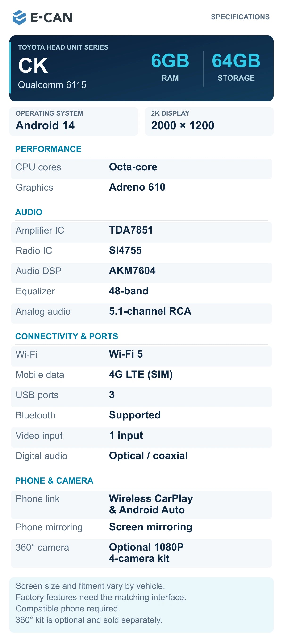This screenshot has height=644, width=283.
Task: Select the CK model title
Action: pyautogui.click(x=33, y=66)
